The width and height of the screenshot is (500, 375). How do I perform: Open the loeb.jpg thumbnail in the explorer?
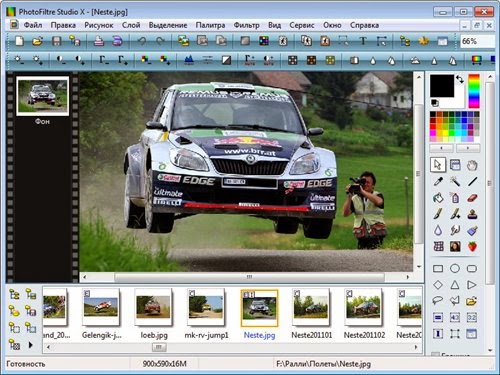click(154, 307)
